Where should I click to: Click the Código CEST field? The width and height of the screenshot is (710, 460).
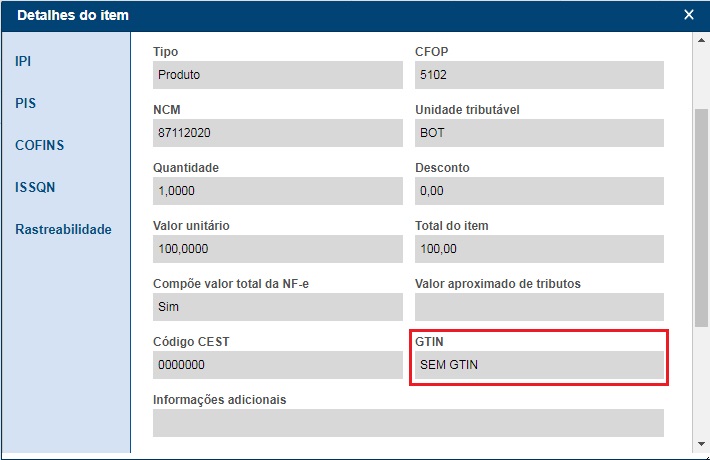277,365
